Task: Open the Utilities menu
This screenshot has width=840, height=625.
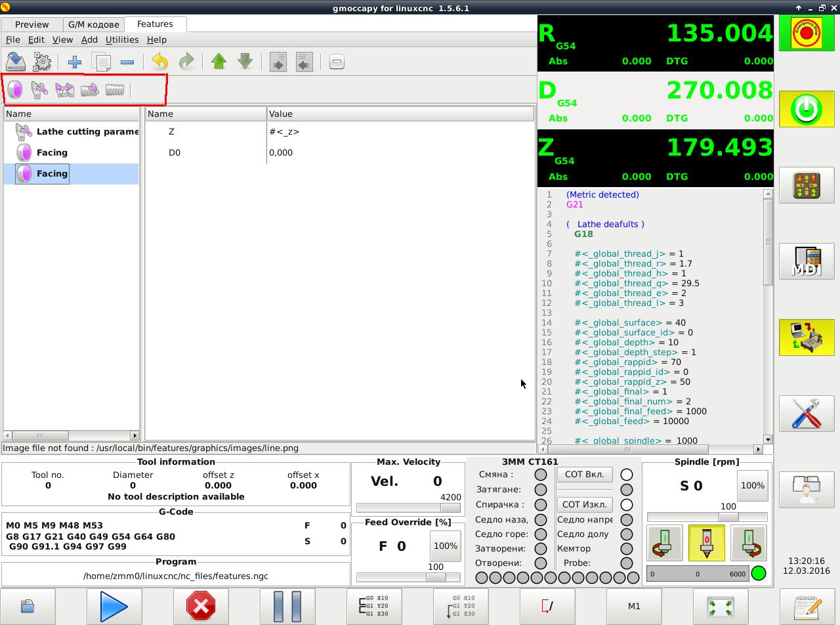Action: (x=122, y=39)
